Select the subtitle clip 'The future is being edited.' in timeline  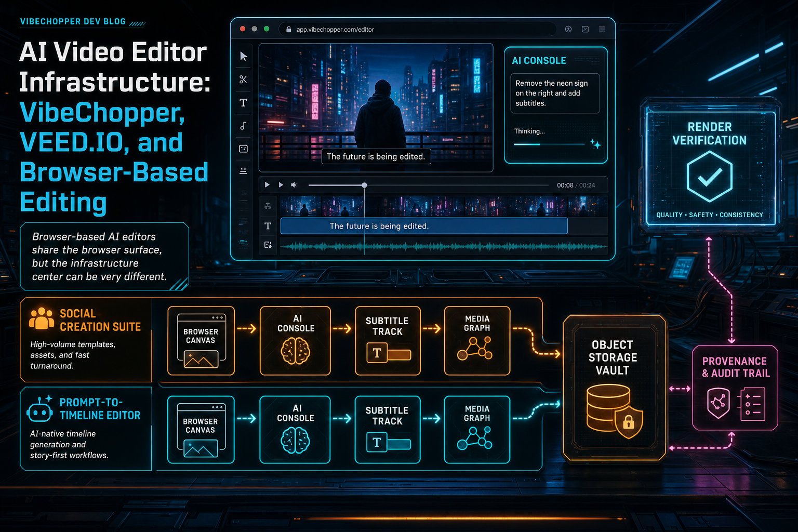(x=424, y=226)
